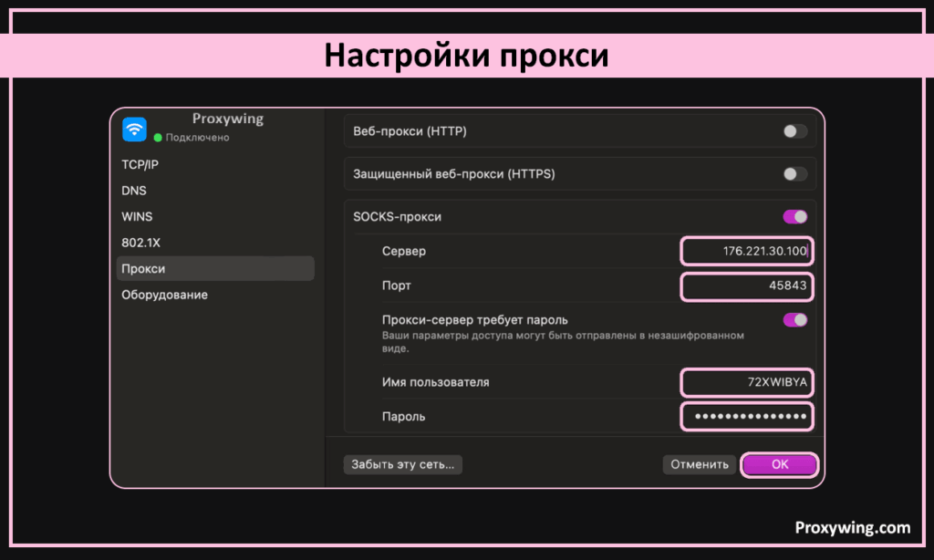Screen dimensions: 934x560
Task: Switch to the DNS sidebar section
Action: [x=134, y=191]
